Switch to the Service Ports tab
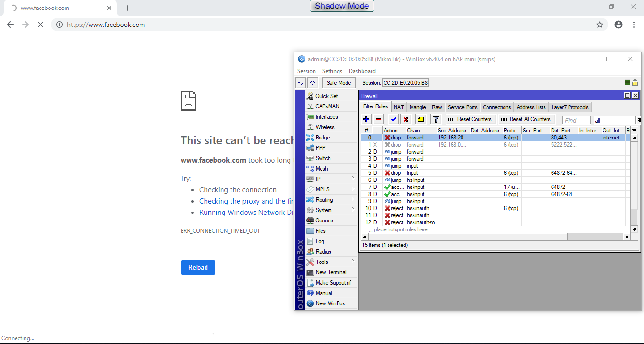This screenshot has height=344, width=644. point(462,107)
